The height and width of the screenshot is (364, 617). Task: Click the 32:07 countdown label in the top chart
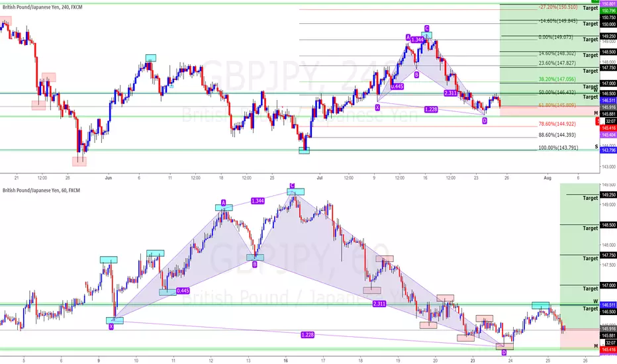pyautogui.click(x=610, y=121)
